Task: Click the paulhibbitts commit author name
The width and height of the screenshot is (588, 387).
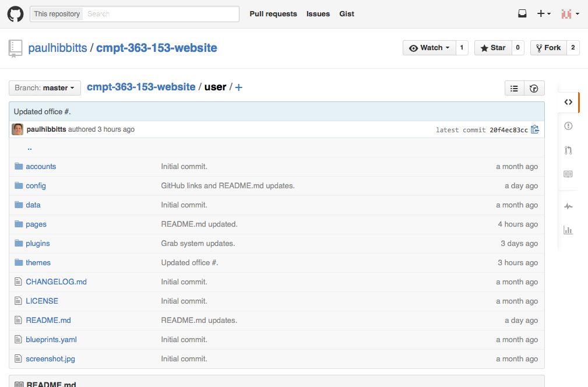Action: (x=47, y=129)
